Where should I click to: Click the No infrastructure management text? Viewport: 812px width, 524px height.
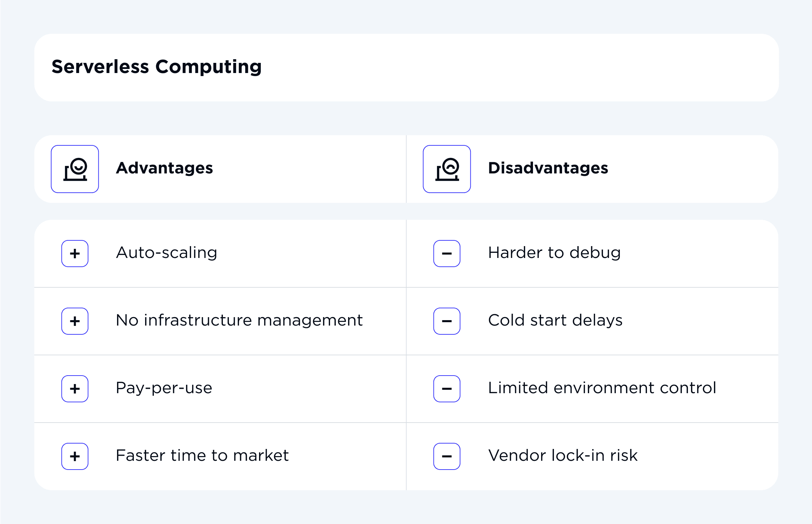(x=239, y=320)
